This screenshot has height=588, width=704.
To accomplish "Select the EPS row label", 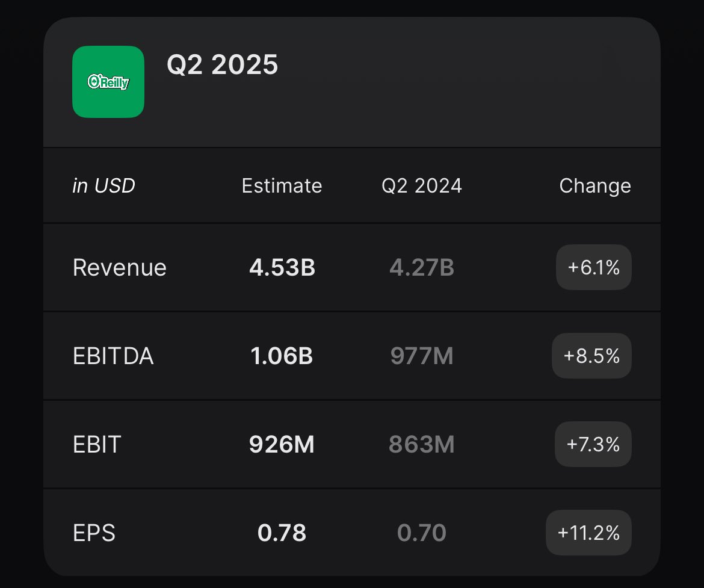I will 94,533.
